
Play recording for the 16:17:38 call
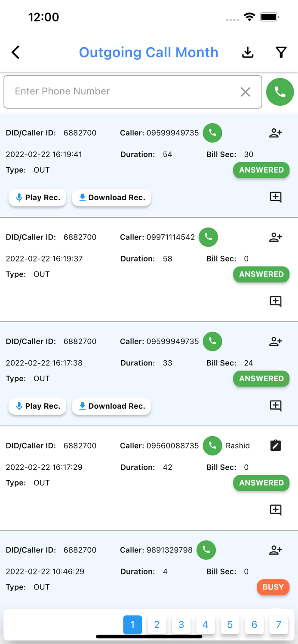click(37, 406)
